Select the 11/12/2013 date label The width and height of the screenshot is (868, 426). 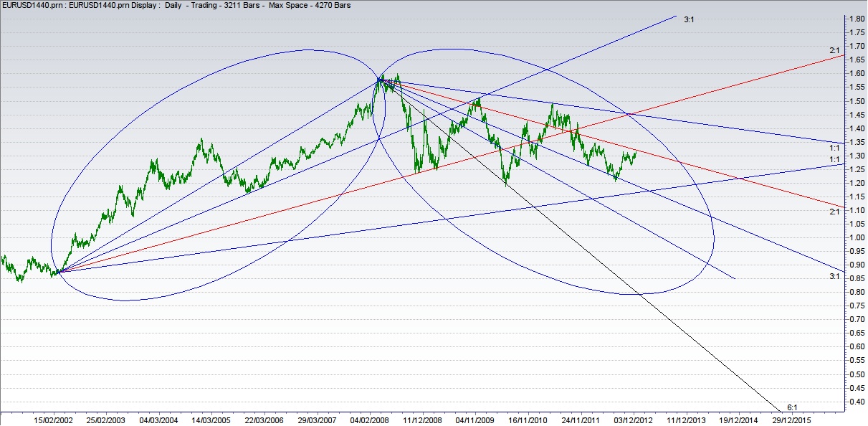687,419
